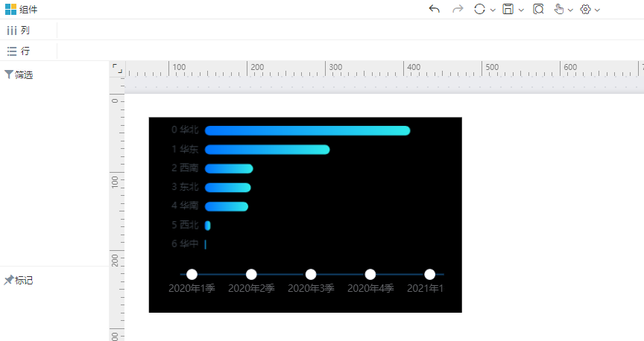644x341 pixels.
Task: Click the 华东 bar in the chart
Action: pos(268,150)
